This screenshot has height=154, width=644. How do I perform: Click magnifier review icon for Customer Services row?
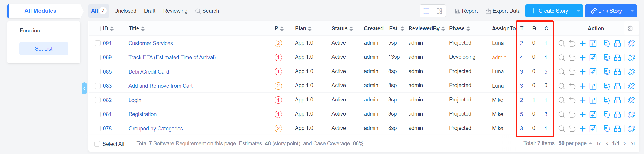pos(562,43)
